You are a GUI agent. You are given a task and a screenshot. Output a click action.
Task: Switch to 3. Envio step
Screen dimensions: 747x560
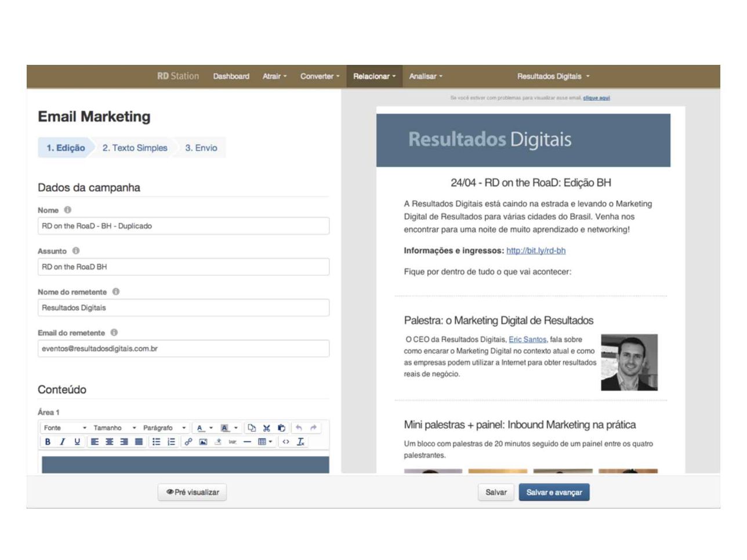click(x=201, y=148)
